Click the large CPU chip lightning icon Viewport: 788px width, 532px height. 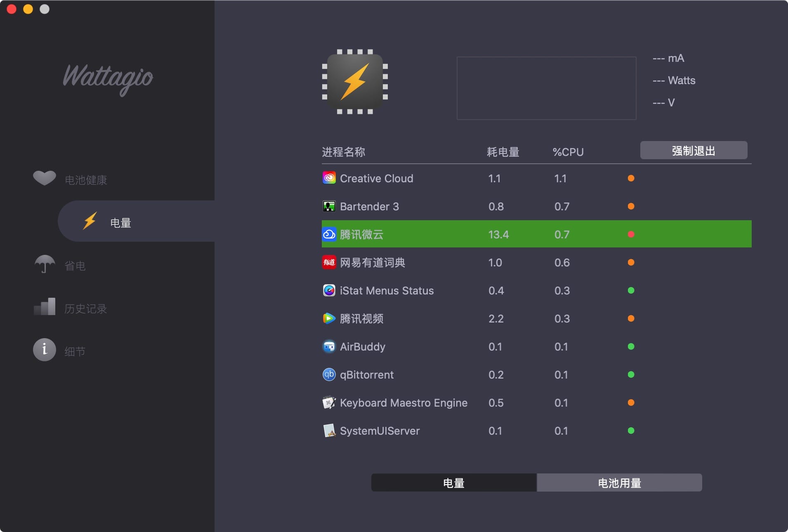pos(355,82)
